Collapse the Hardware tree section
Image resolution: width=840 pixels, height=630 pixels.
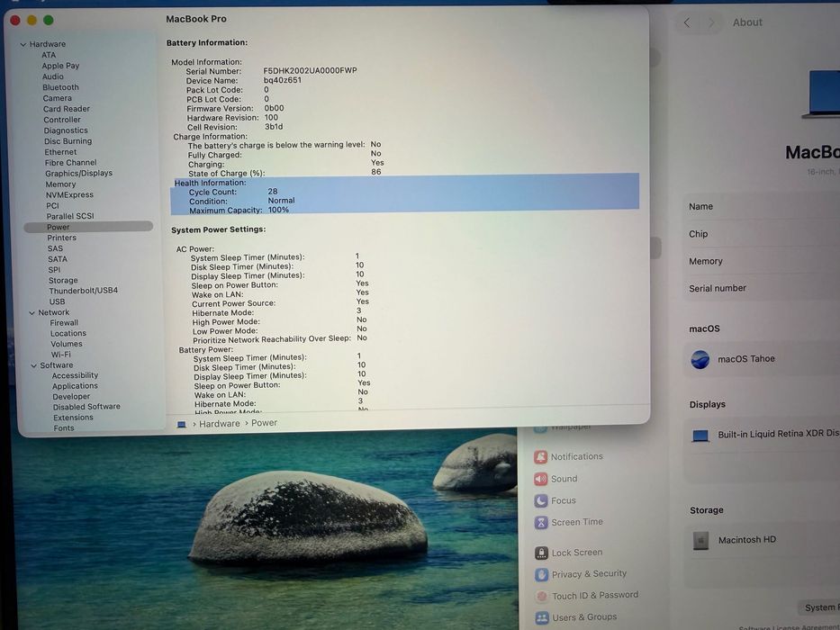23,44
